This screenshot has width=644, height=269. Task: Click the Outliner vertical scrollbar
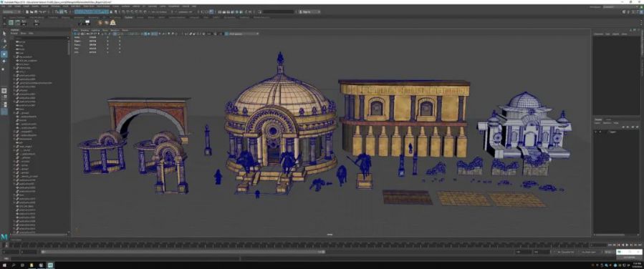(69, 47)
